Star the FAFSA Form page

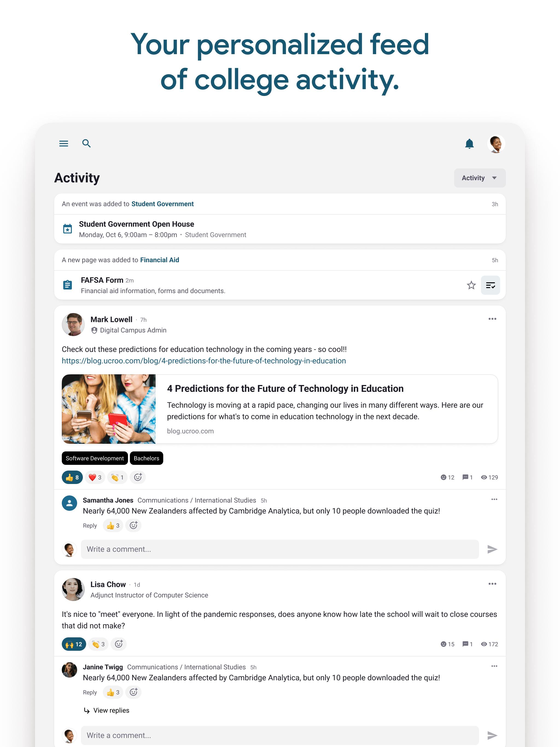[x=471, y=285]
